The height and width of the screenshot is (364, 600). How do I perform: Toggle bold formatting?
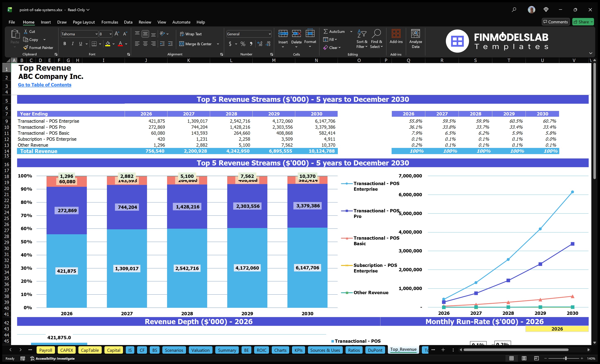pyautogui.click(x=65, y=44)
